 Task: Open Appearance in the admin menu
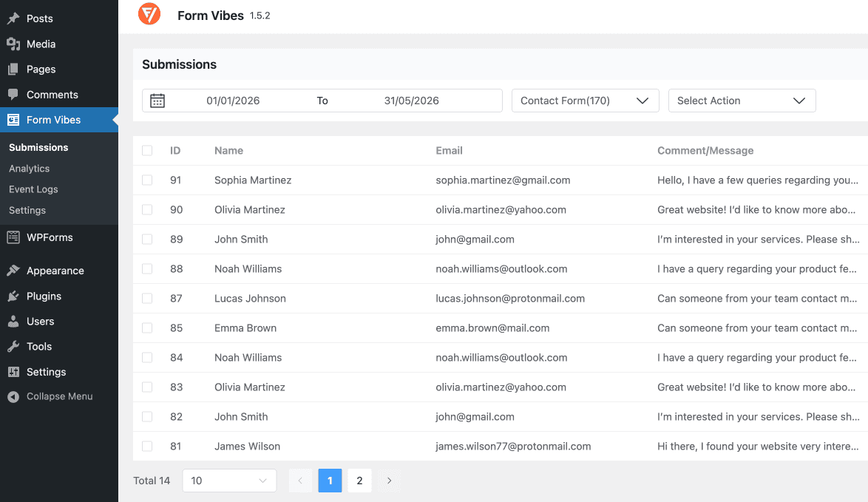(x=55, y=271)
